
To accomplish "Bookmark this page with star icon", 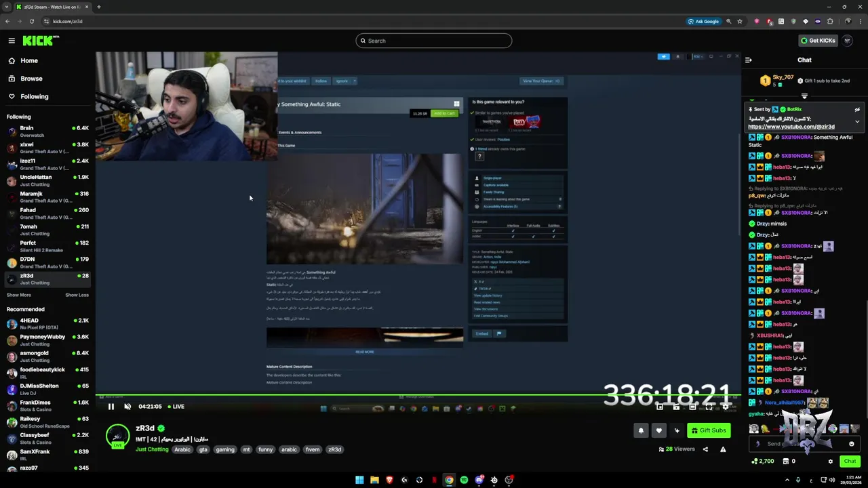I will [x=740, y=21].
